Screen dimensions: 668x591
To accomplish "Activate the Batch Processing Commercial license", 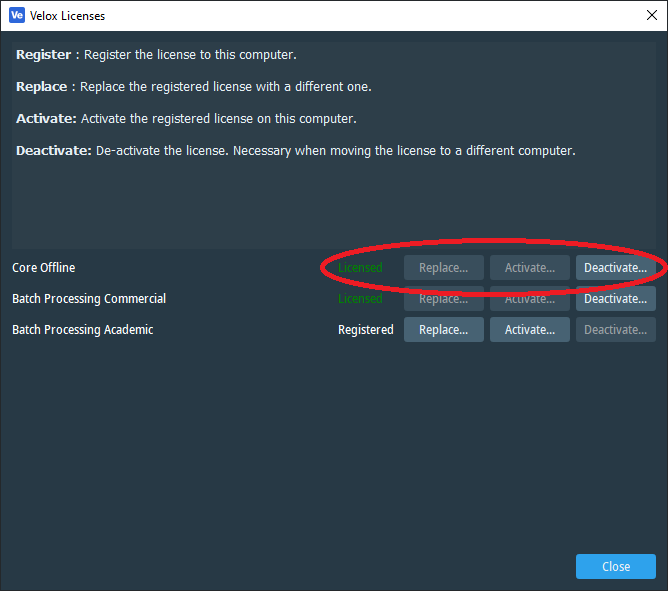I will point(530,299).
